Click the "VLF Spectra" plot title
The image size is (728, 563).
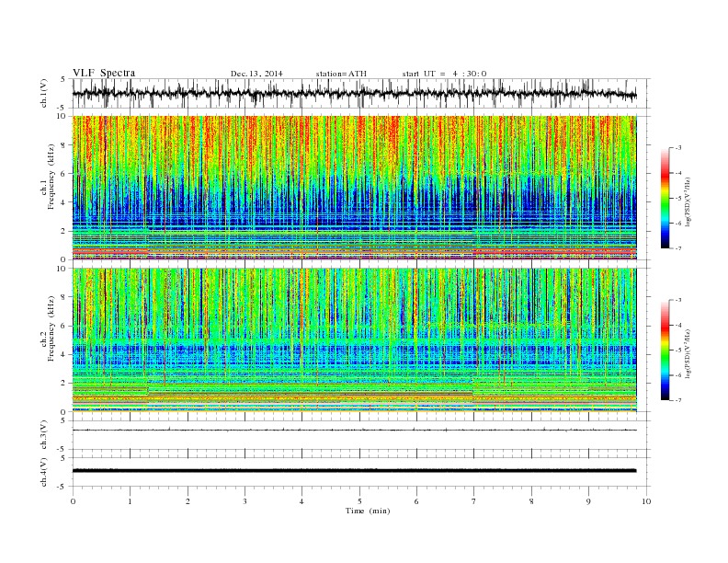(x=104, y=73)
